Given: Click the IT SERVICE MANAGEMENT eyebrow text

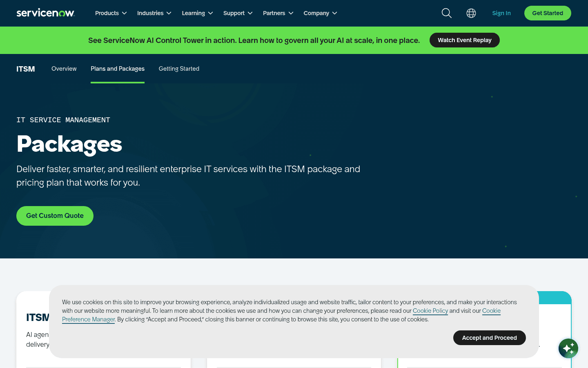Looking at the screenshot, I should tap(63, 120).
